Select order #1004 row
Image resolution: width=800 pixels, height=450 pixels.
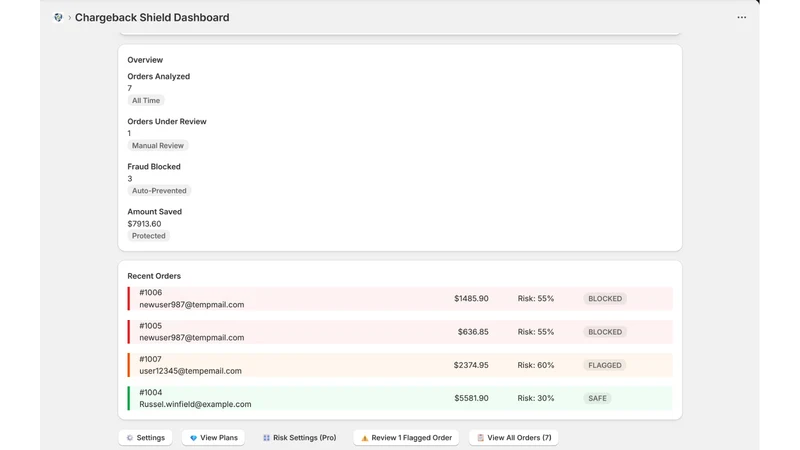[400, 398]
